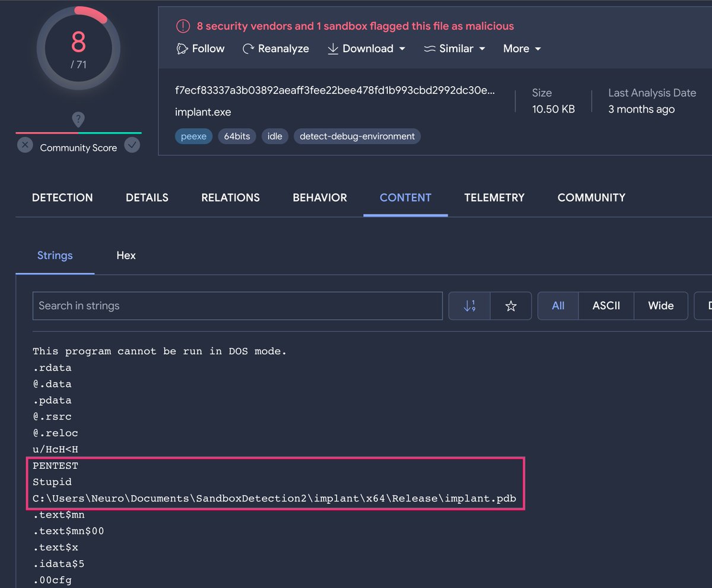The width and height of the screenshot is (712, 588).
Task: Click the Reanalyze refresh icon
Action: click(x=249, y=49)
